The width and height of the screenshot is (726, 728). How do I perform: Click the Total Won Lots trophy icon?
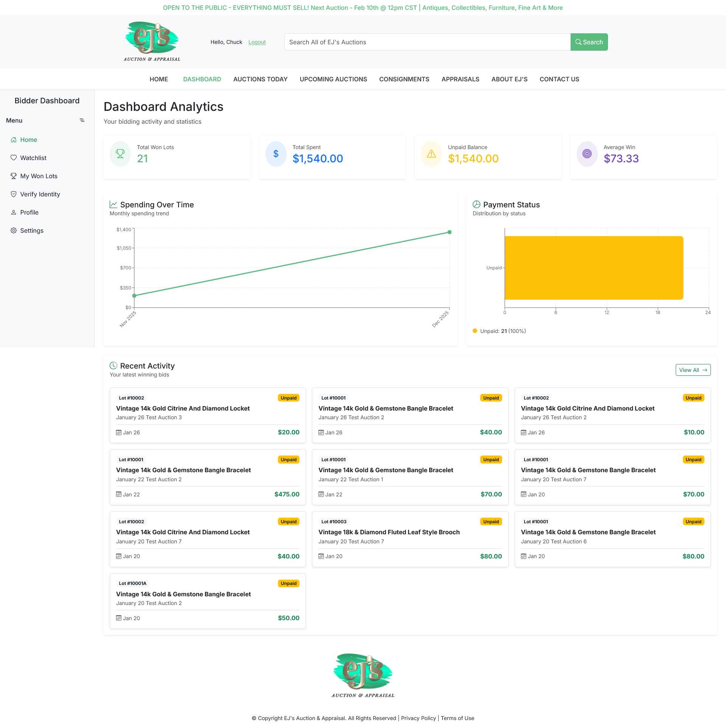click(x=120, y=154)
